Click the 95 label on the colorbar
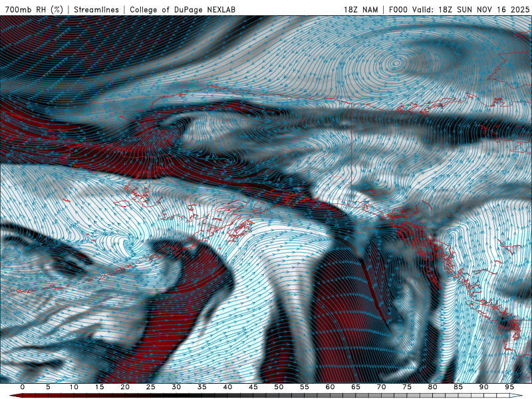532x399 pixels. point(509,387)
